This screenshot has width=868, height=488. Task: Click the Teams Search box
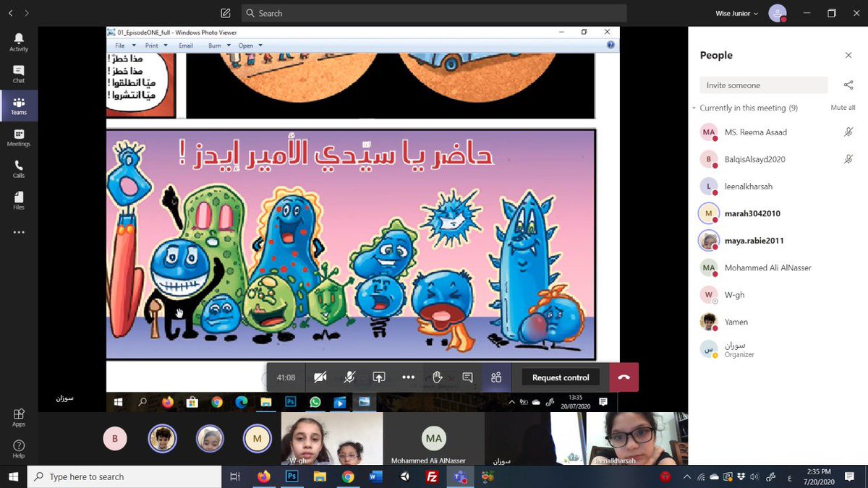434,13
